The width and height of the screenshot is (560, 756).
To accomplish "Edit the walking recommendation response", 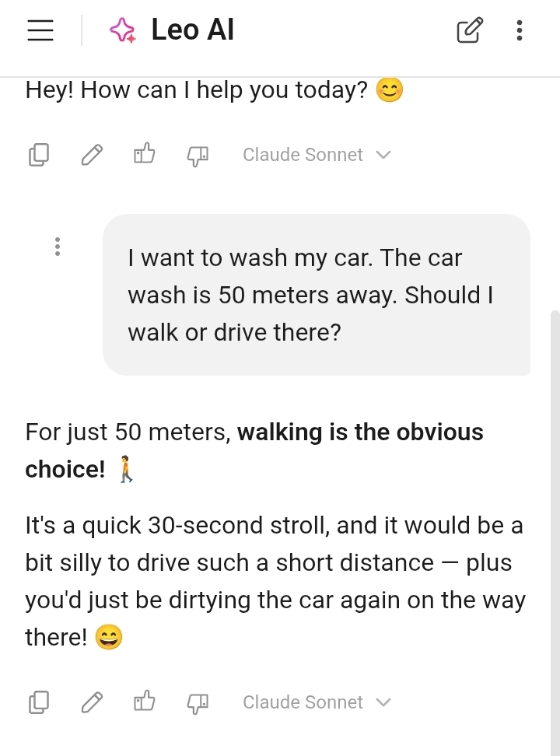I will (x=92, y=702).
